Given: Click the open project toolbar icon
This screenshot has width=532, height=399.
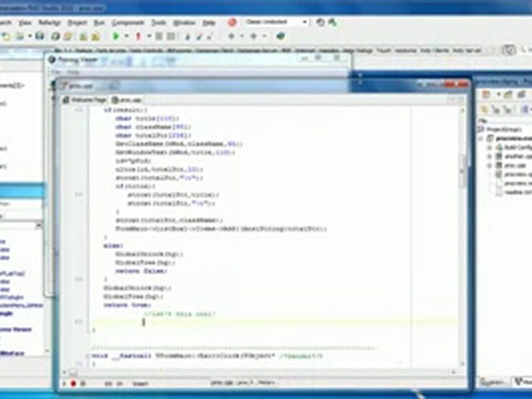Looking at the screenshot, I should 68,36.
